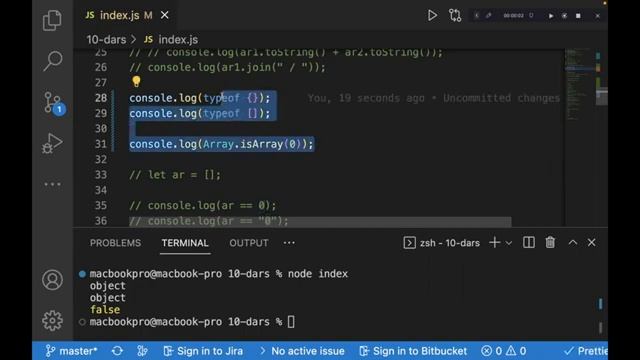Synchronize changes in status bar

117,351
